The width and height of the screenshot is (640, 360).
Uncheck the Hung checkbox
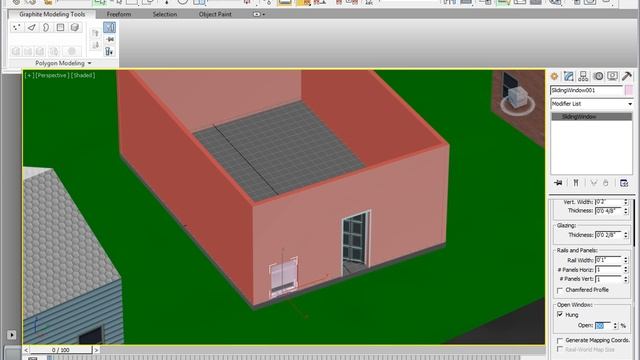[x=560, y=314]
